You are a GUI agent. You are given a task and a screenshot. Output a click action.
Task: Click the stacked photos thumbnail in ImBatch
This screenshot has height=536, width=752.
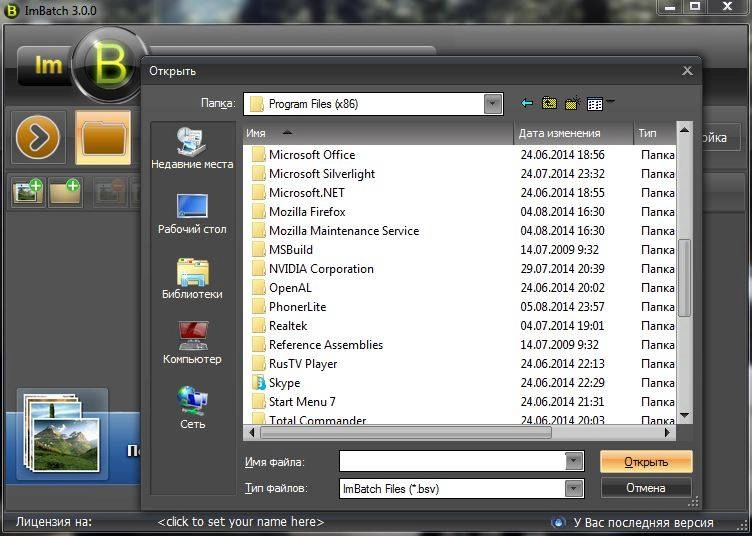tap(62, 433)
